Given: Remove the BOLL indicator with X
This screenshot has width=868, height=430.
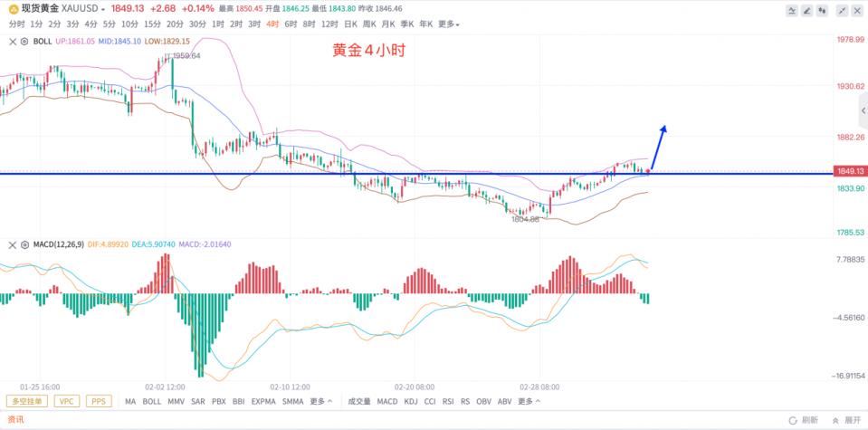Looking at the screenshot, I should point(11,41).
